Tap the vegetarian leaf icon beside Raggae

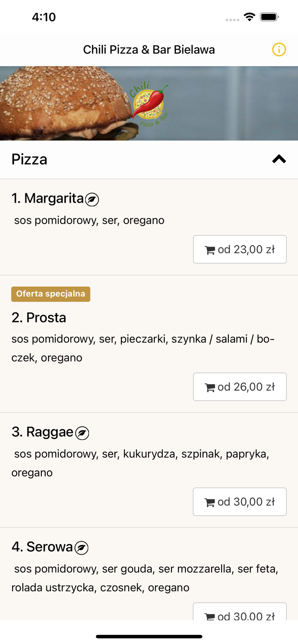tap(82, 433)
